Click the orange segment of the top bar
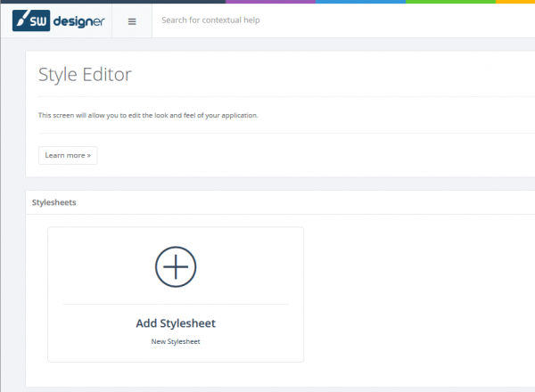Viewport: 535px width, 392px height. coord(517,2)
